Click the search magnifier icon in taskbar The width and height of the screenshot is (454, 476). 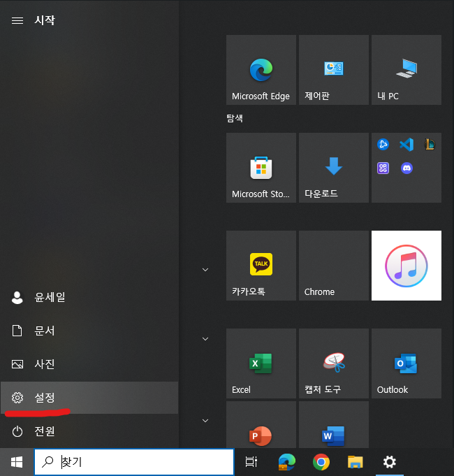coord(47,462)
